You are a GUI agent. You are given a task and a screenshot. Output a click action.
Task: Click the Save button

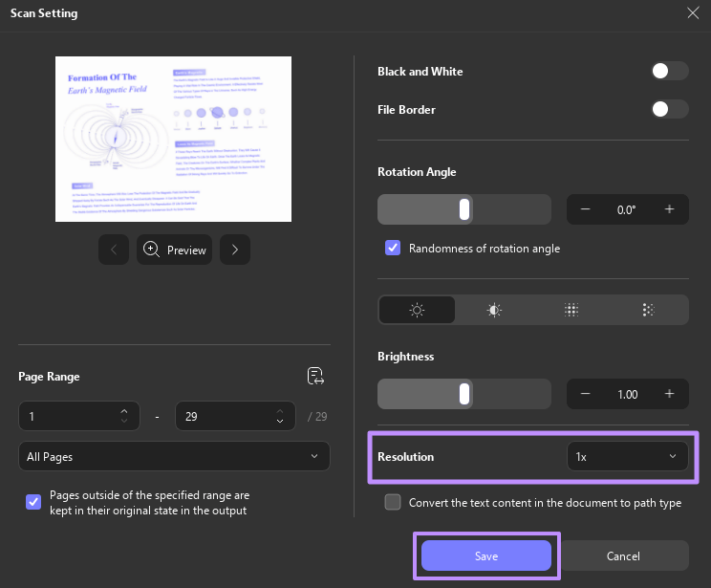(486, 556)
